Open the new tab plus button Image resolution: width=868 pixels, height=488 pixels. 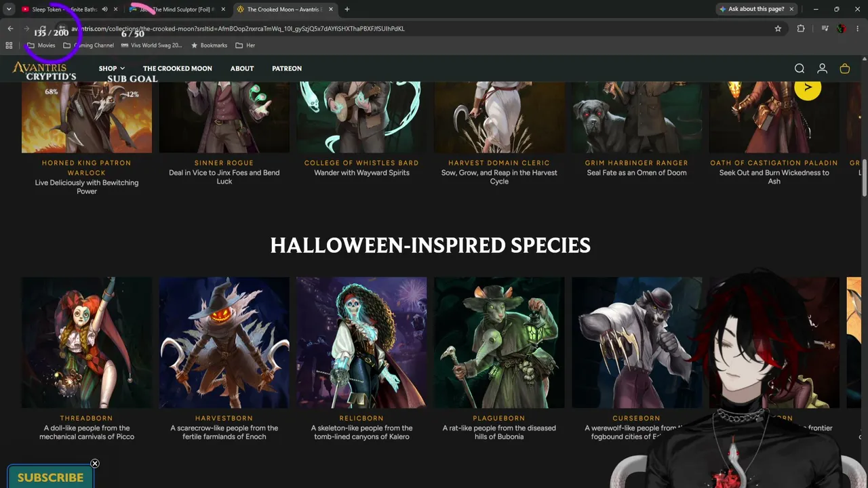(347, 9)
